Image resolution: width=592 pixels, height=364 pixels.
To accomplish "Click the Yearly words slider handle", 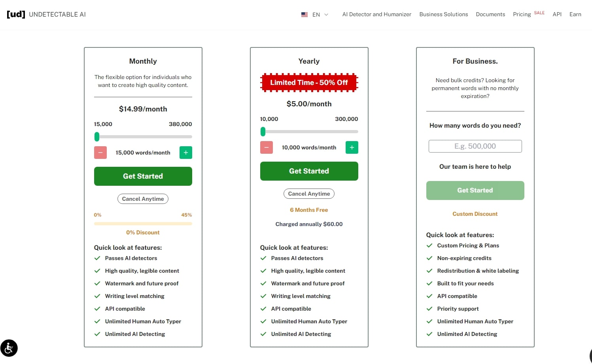I will point(263,132).
